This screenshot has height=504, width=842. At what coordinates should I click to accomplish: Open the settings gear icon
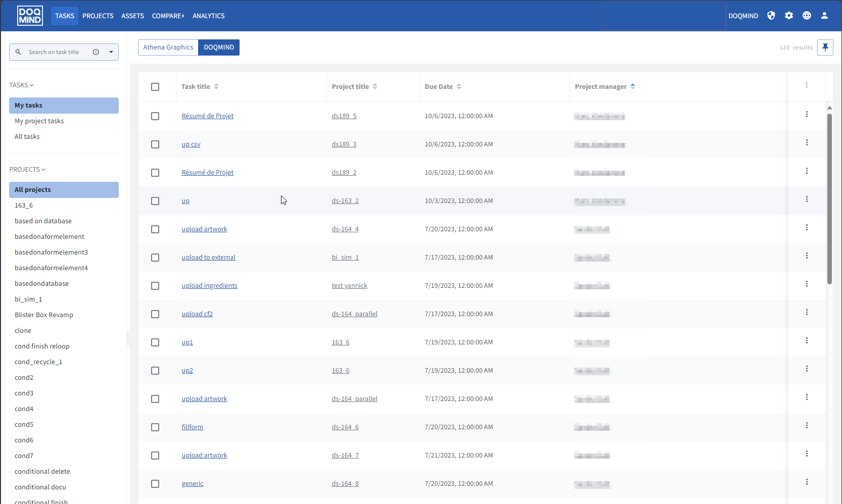[x=788, y=16]
